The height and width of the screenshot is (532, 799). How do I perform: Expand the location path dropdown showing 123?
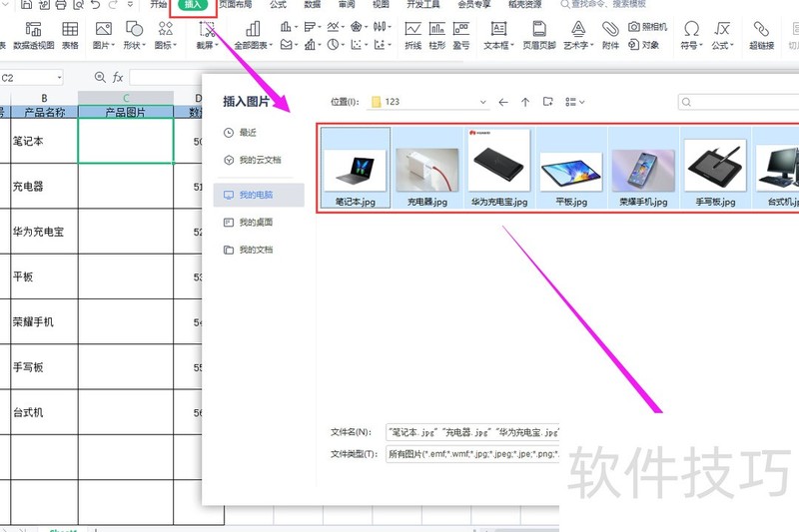click(482, 102)
